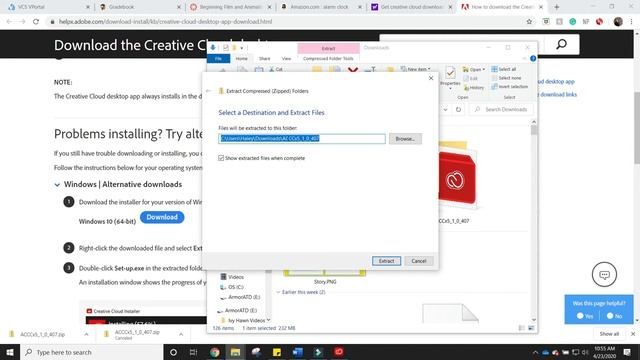Open the Properties ribbon button

(450, 78)
